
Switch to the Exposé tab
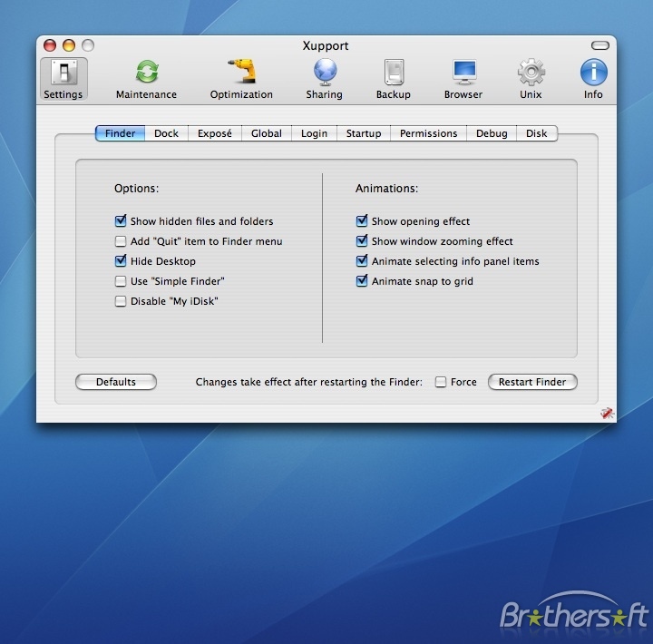point(215,133)
